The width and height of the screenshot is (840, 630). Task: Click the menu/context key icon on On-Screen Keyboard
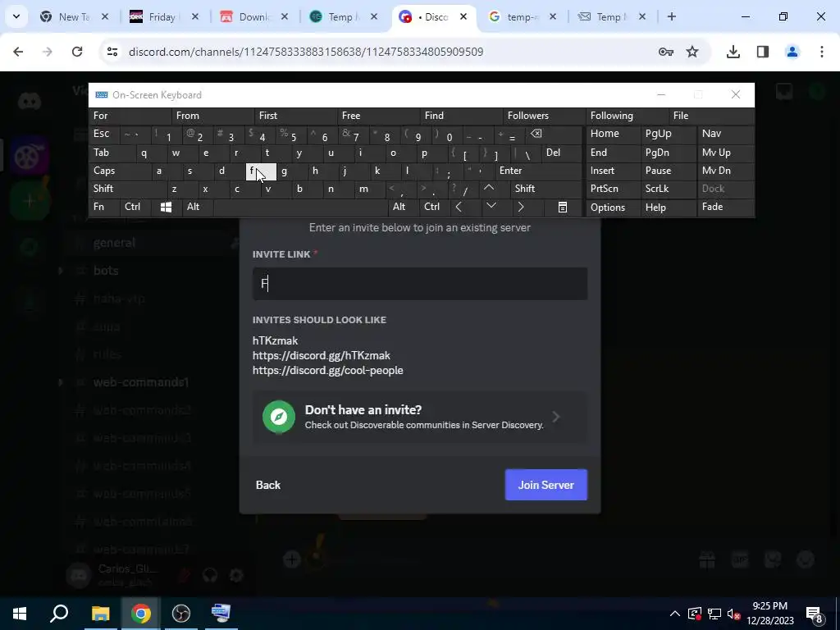[x=563, y=208]
